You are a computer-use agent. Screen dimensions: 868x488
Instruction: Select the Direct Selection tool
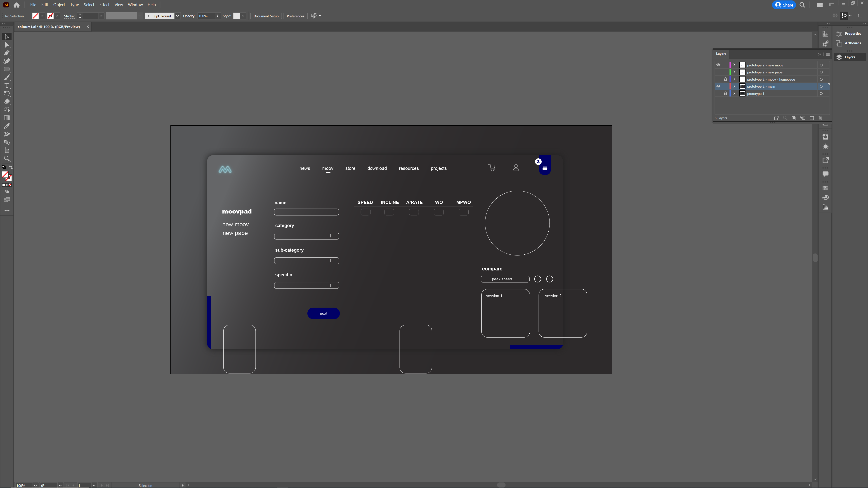tap(7, 45)
